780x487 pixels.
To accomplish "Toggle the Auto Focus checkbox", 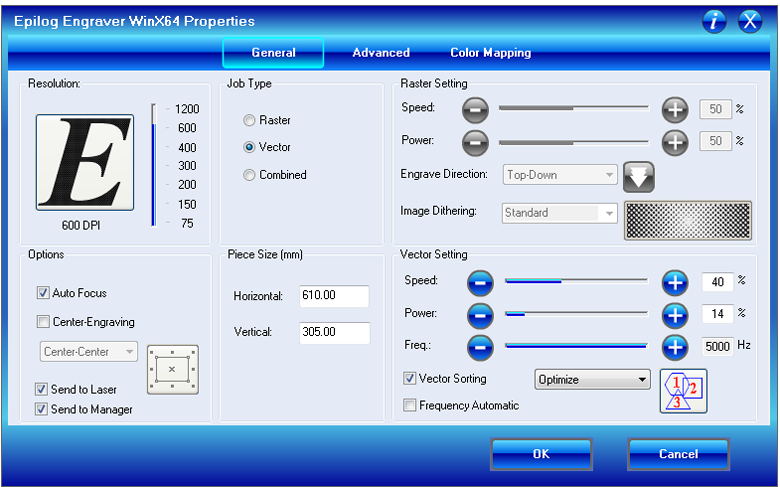I will tap(43, 293).
